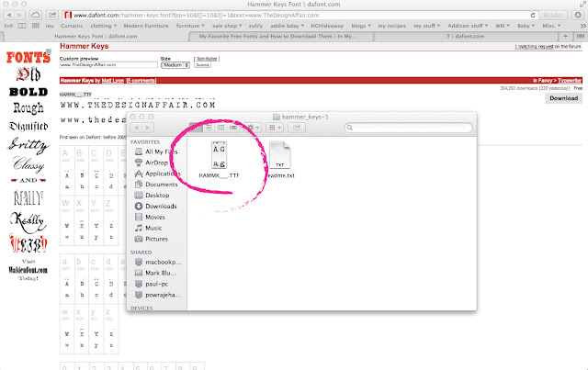Open matching request forum link
Screen dimensions: 588x370
pos(534,47)
